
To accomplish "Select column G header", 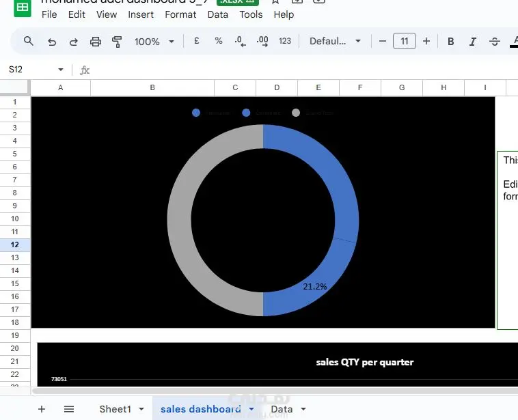I will pyautogui.click(x=402, y=87).
